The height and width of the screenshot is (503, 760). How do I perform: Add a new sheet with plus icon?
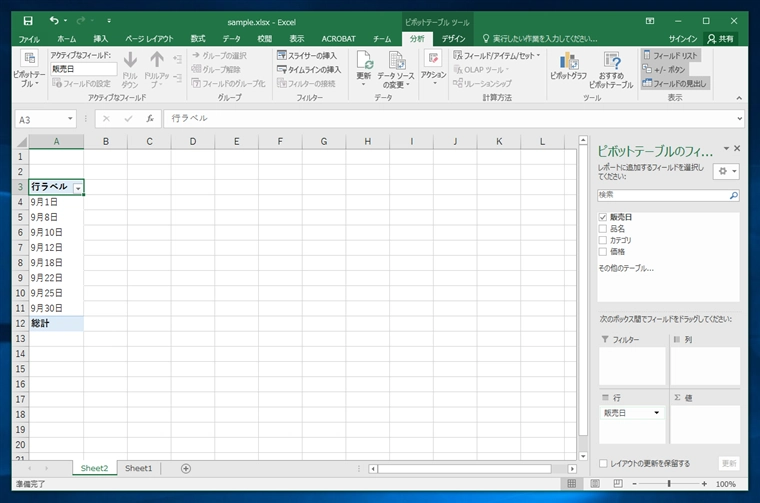click(186, 468)
